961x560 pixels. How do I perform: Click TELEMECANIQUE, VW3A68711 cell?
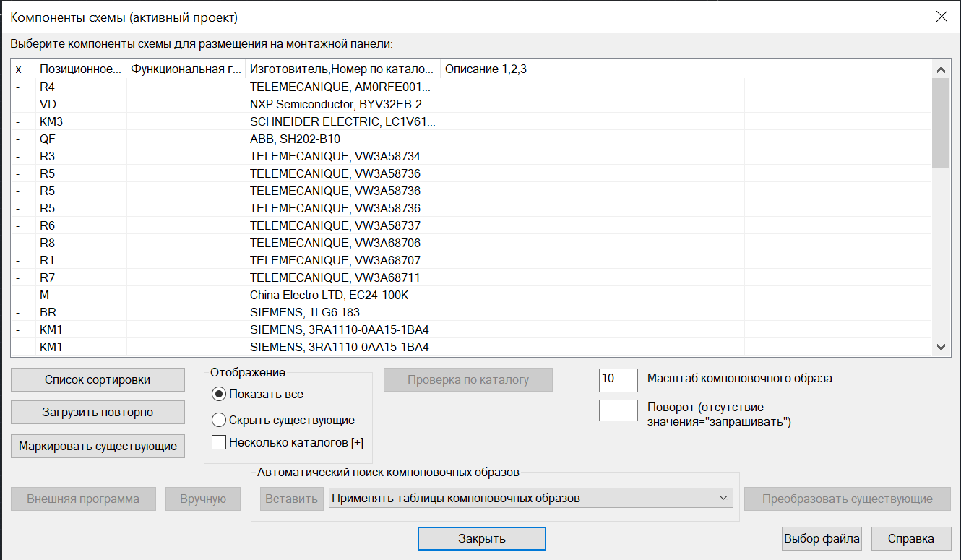click(x=343, y=277)
